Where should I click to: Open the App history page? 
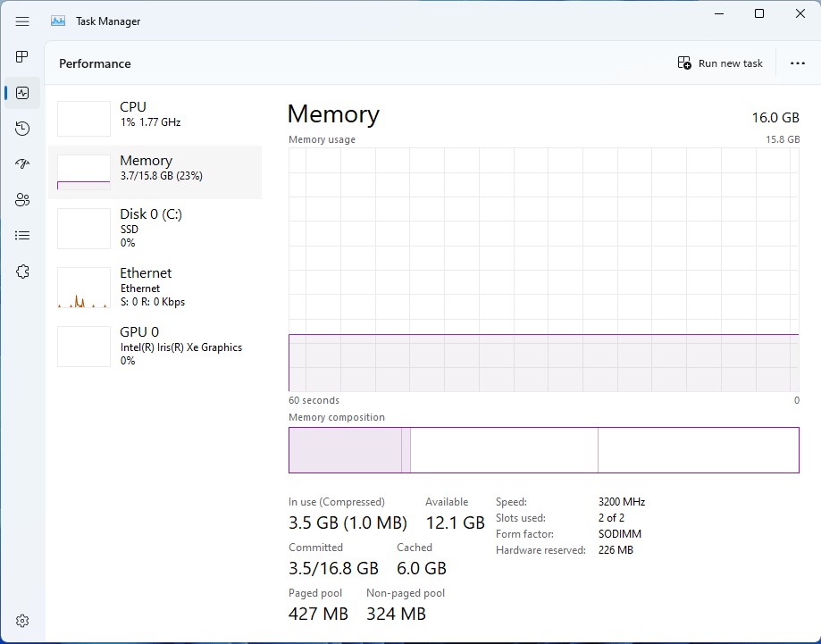(x=22, y=129)
